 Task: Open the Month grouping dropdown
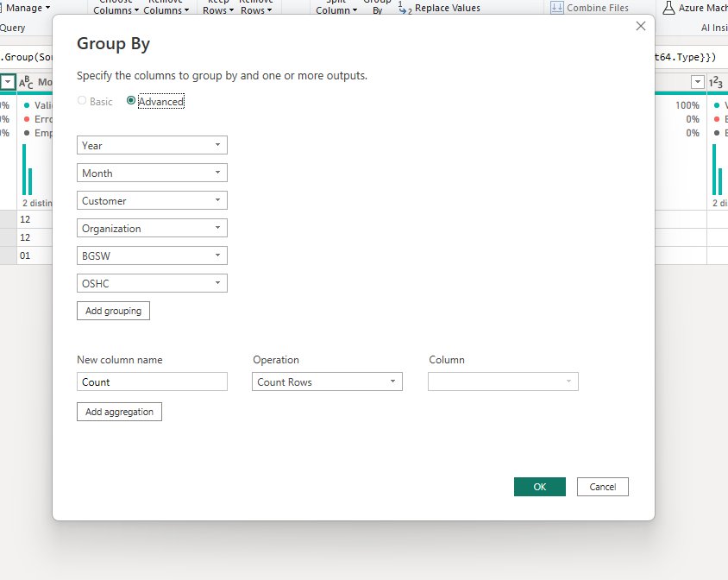(x=152, y=173)
